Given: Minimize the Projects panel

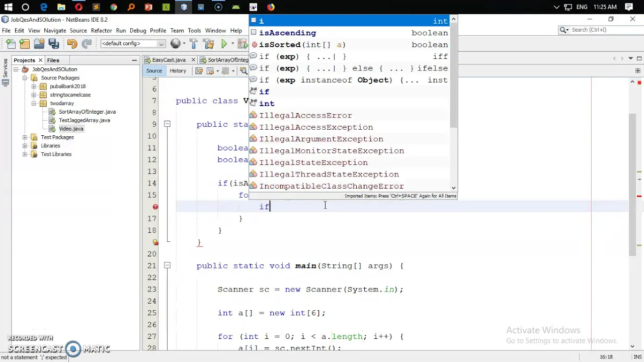Looking at the screenshot, I should tap(134, 60).
